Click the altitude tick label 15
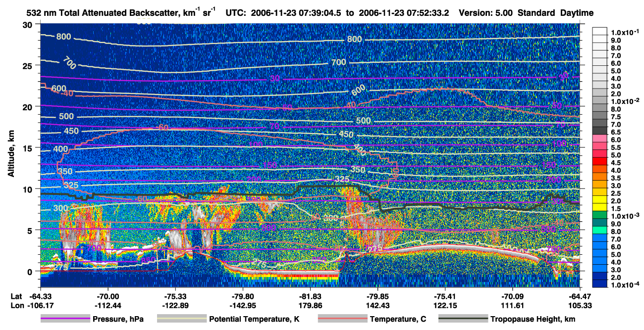Screen dimensions: 644x330 tap(28, 148)
